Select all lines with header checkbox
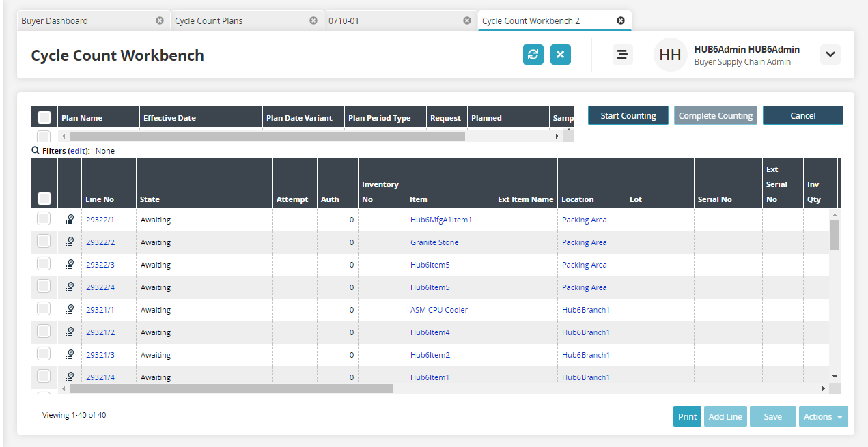Viewport: 868px width, 447px height. tap(44, 199)
